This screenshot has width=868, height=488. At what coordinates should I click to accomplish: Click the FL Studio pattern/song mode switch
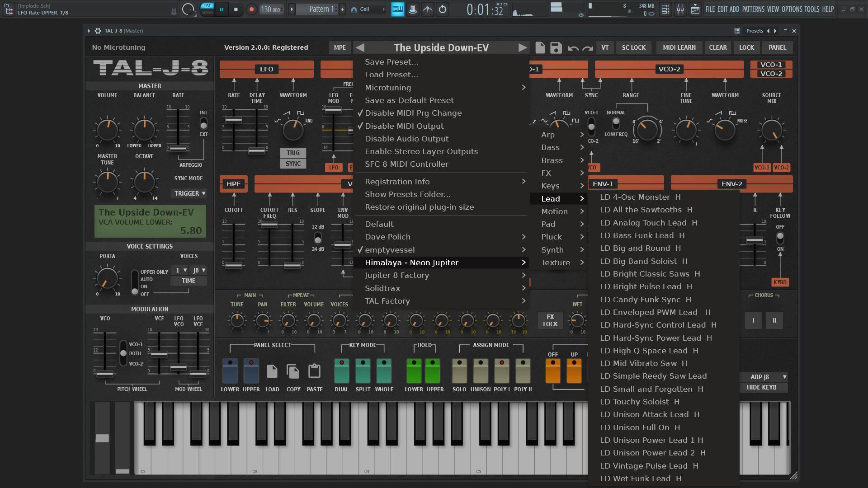tap(207, 9)
